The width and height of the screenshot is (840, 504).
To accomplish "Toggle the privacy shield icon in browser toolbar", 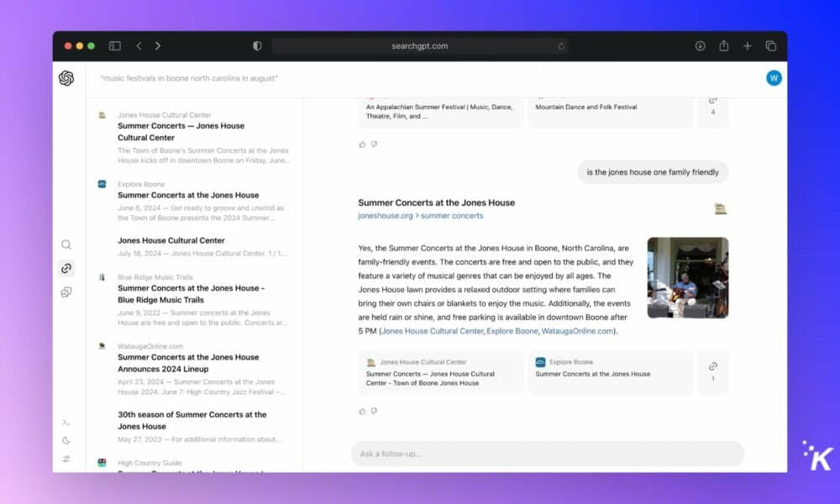I will coord(257,46).
